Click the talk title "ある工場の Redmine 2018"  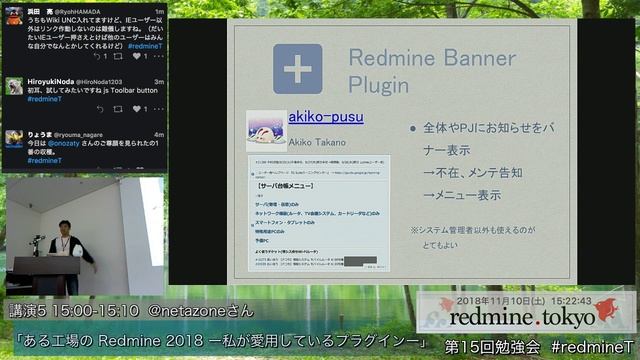(113, 341)
